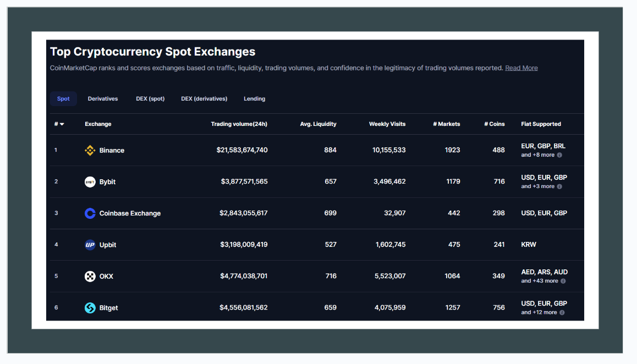This screenshot has width=637, height=364.
Task: Open the Coinbase Exchange name link
Action: click(x=130, y=213)
